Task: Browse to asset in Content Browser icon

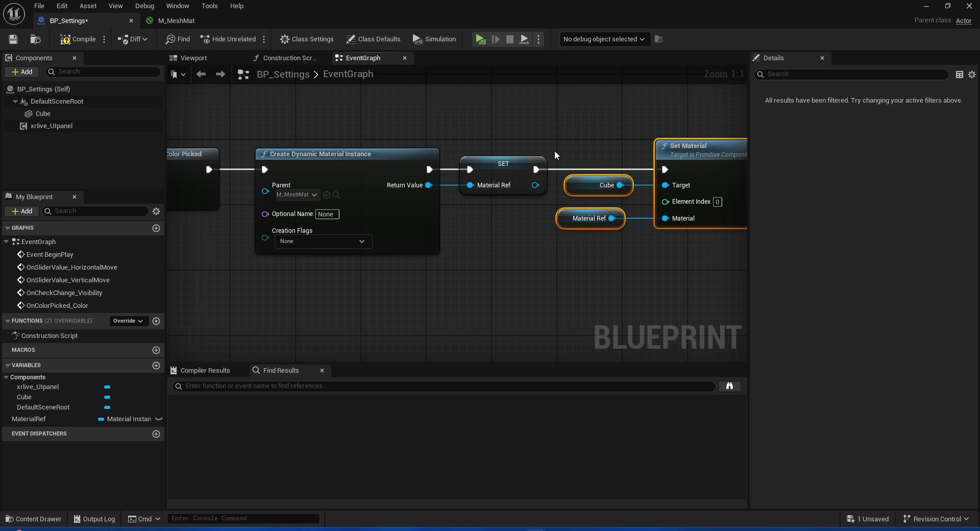Action: pos(35,39)
